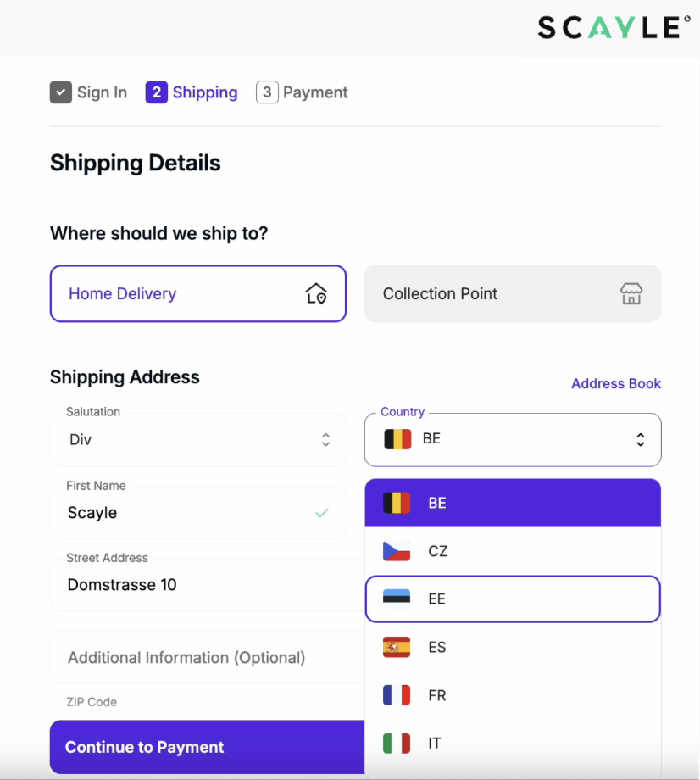Click the collection point store icon
The height and width of the screenshot is (780, 700).
point(631,294)
